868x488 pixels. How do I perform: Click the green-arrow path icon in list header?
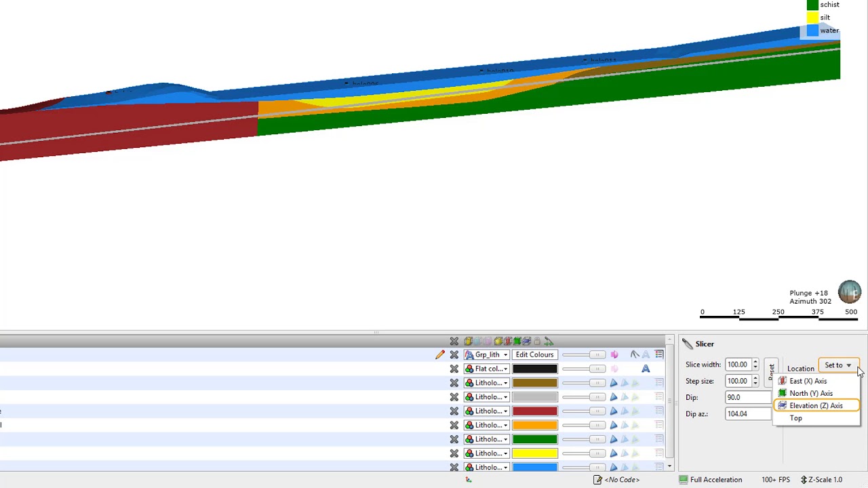[549, 341]
